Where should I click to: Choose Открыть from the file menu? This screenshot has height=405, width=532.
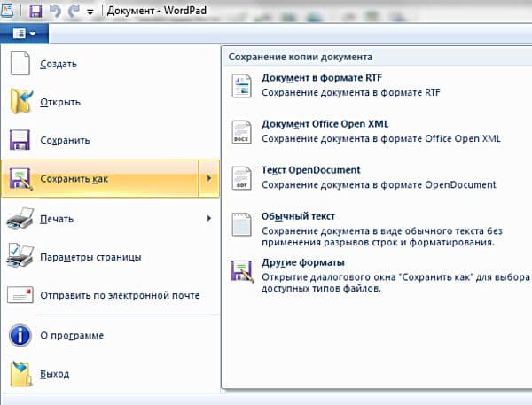(x=60, y=102)
